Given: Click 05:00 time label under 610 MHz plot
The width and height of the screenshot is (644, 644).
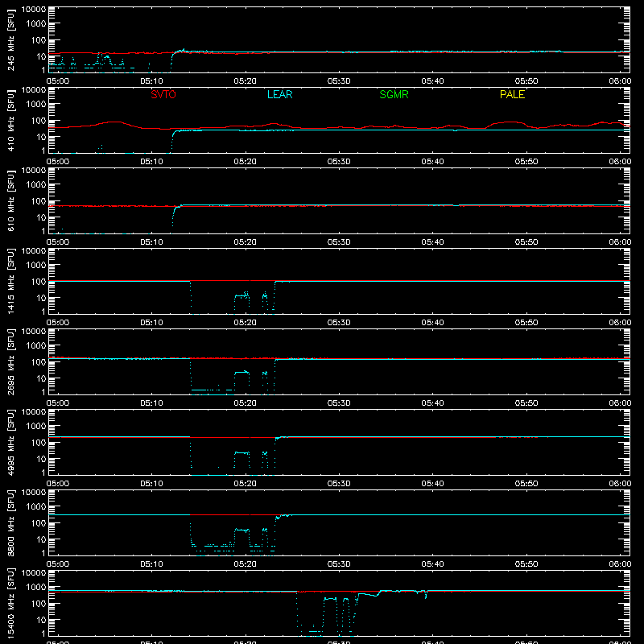Looking at the screenshot, I should click(58, 242).
